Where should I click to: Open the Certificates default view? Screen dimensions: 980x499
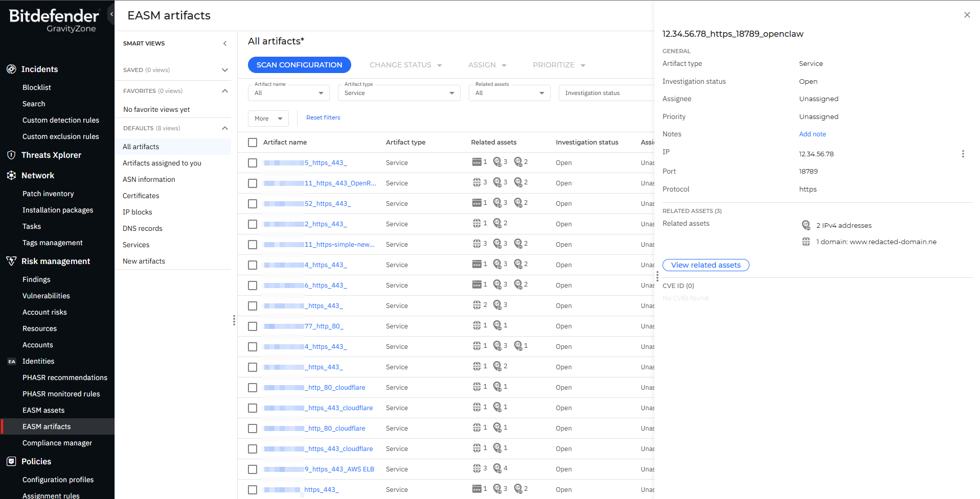[x=141, y=196]
